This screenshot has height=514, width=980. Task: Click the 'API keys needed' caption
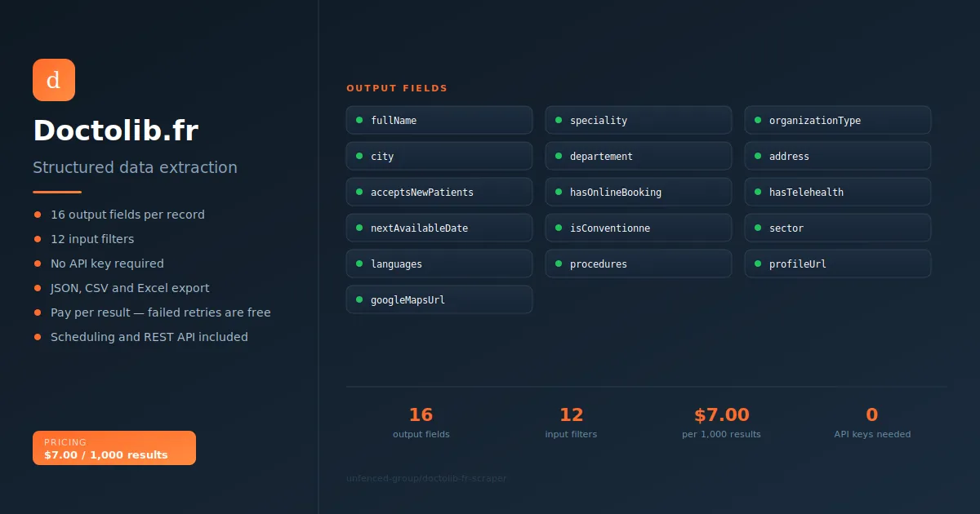coord(872,434)
